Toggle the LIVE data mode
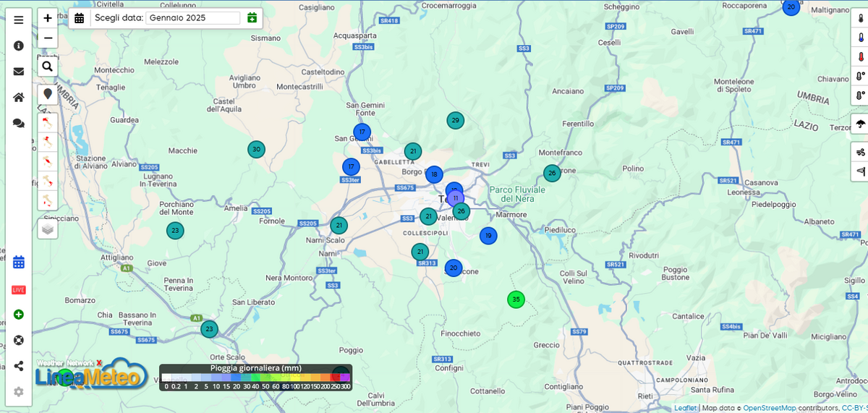868x413 pixels. (19, 289)
